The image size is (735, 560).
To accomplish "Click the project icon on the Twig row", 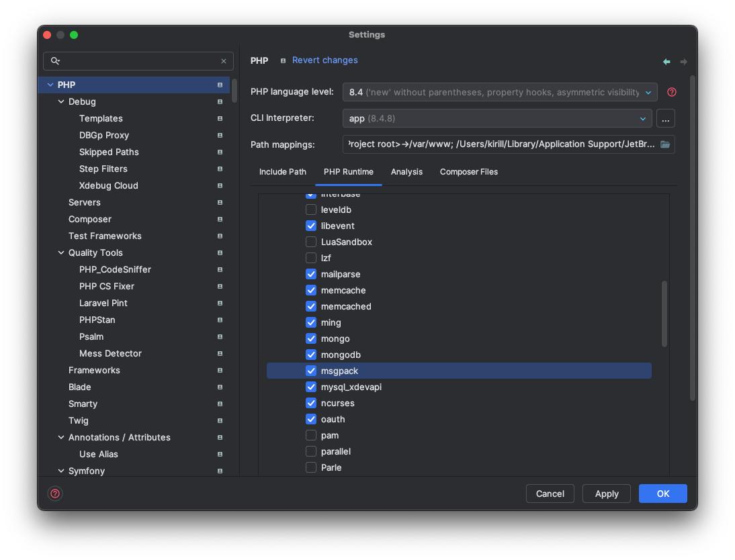I will [x=220, y=420].
